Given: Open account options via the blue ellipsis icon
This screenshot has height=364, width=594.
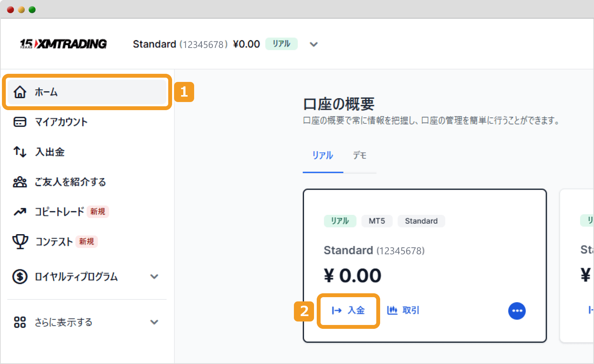Looking at the screenshot, I should (517, 311).
